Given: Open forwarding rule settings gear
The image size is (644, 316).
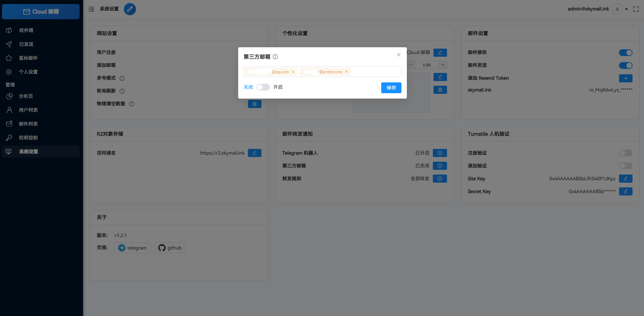Looking at the screenshot, I should [x=440, y=179].
